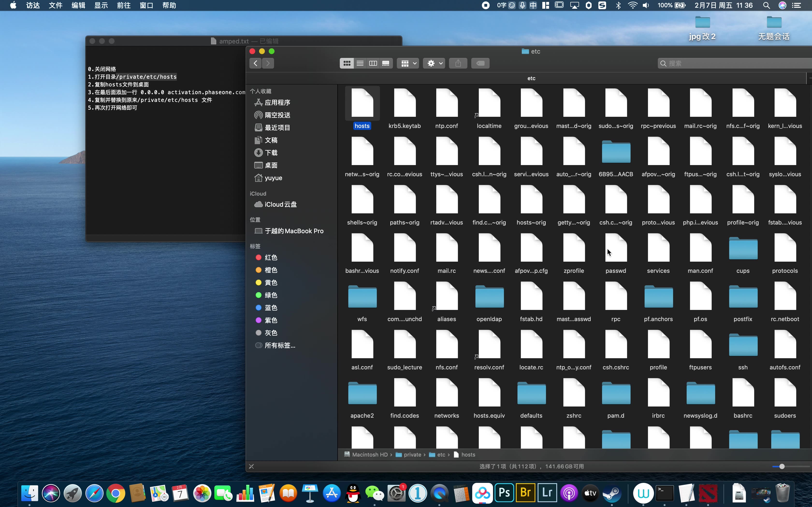This screenshot has width=812, height=507.
Task: Open the 前往 (Go) menu
Action: [x=124, y=5]
